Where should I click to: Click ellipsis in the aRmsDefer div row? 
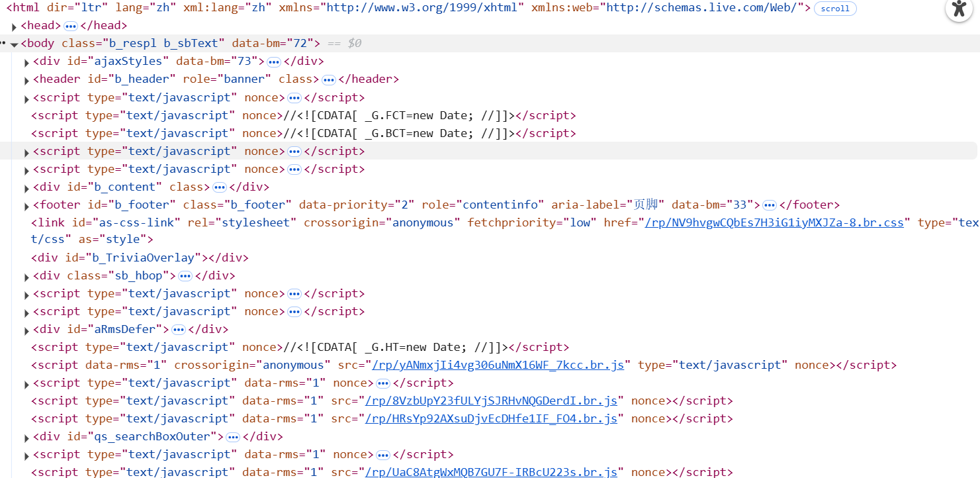pos(178,330)
